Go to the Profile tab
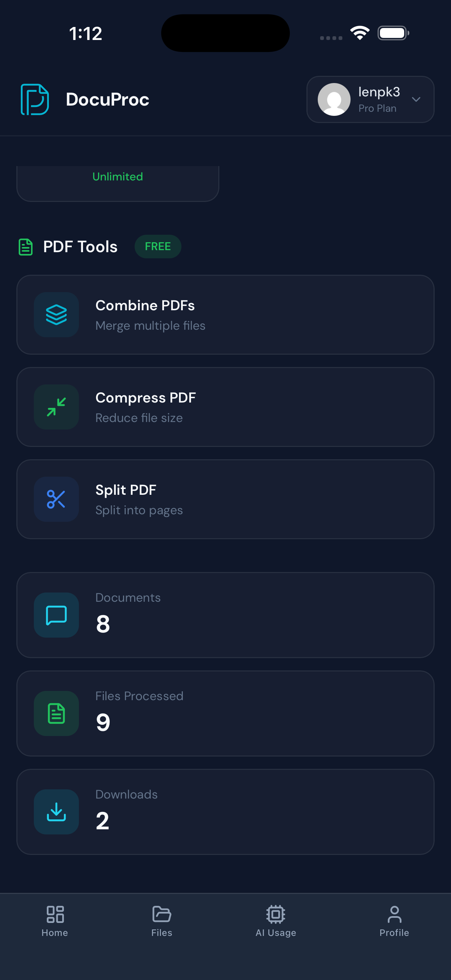 coord(394,921)
